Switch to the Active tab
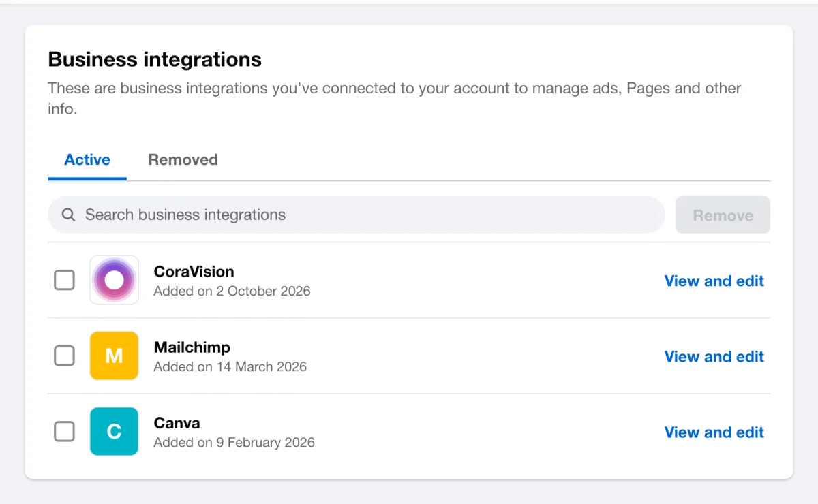 pyautogui.click(x=87, y=160)
